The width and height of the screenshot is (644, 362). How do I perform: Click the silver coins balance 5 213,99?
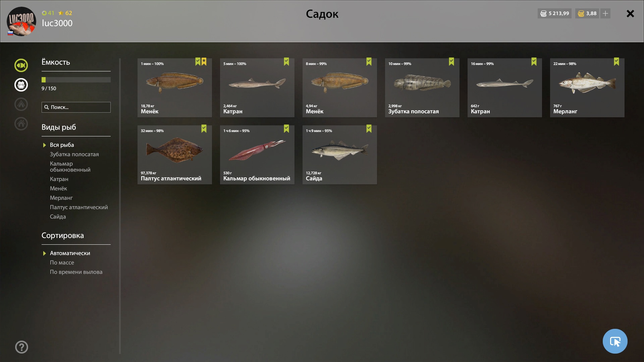point(554,13)
